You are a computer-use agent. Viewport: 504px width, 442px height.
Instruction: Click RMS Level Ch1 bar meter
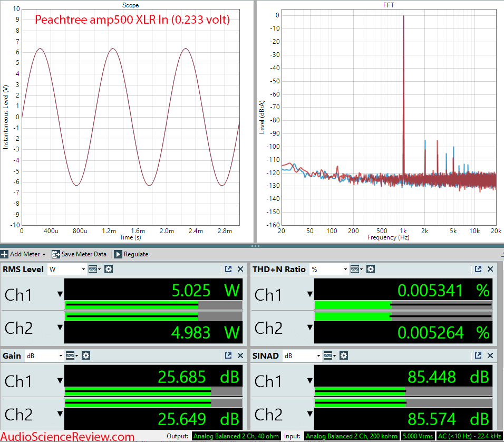(x=153, y=305)
